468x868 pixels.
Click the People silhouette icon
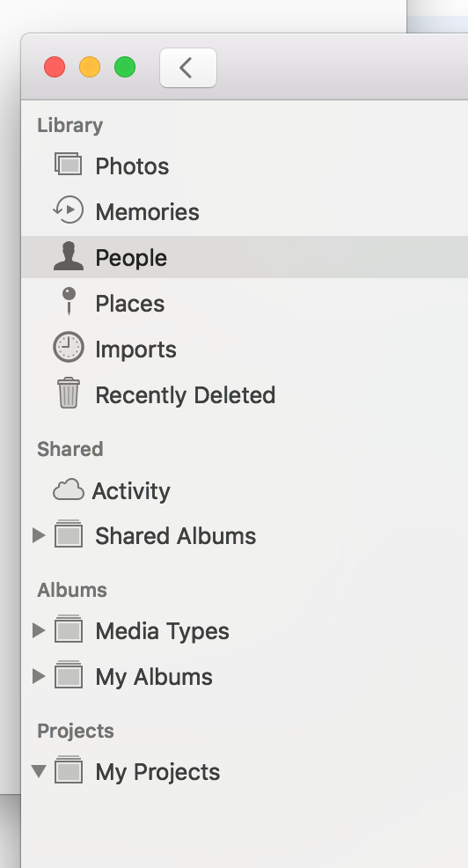tap(68, 256)
